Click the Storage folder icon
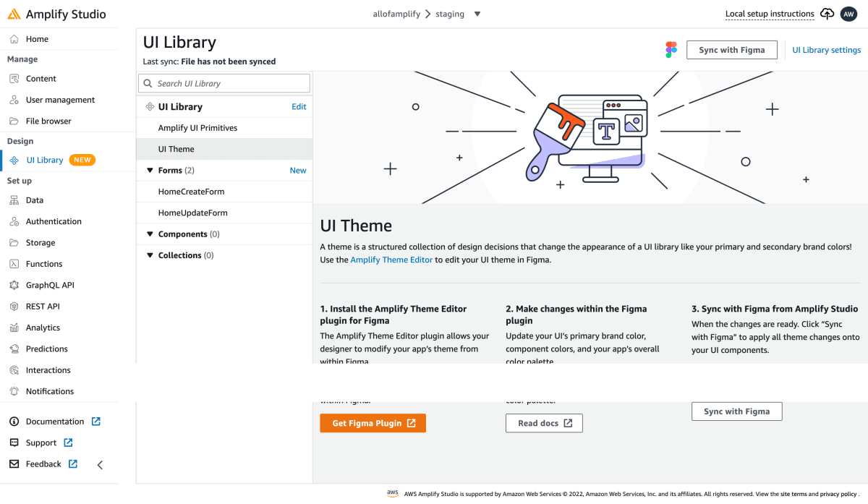 [x=14, y=243]
